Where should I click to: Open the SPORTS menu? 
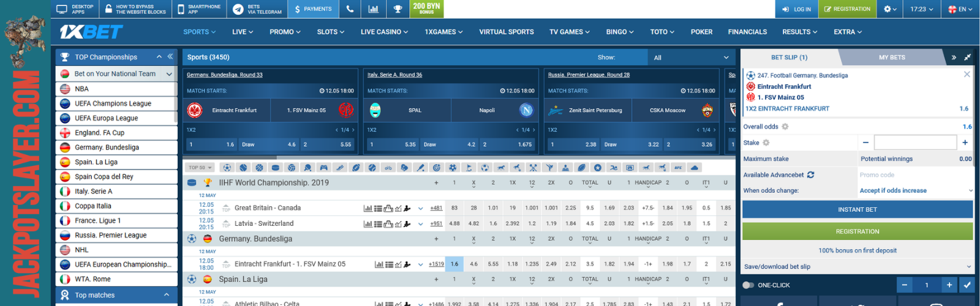(200, 32)
